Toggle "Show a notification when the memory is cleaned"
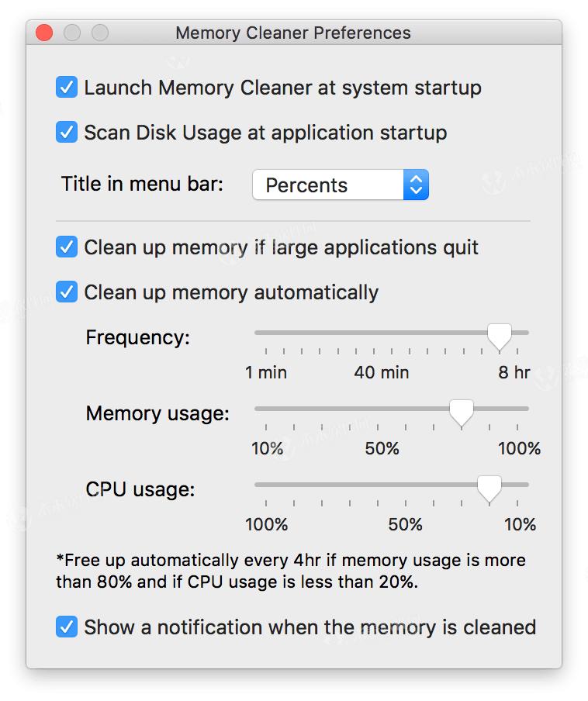 (67, 627)
